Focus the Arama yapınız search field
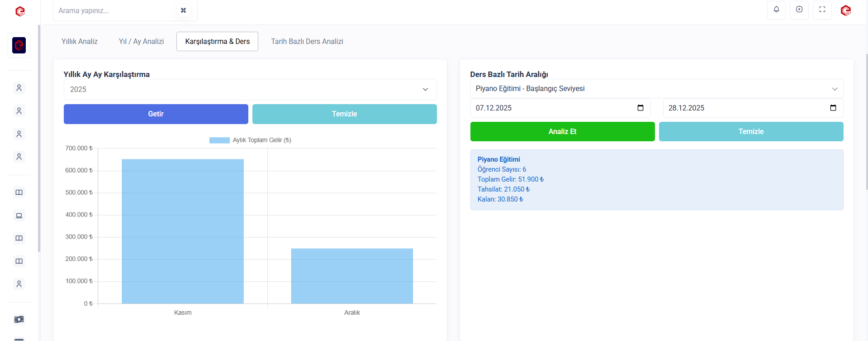The image size is (868, 341). 115,11
